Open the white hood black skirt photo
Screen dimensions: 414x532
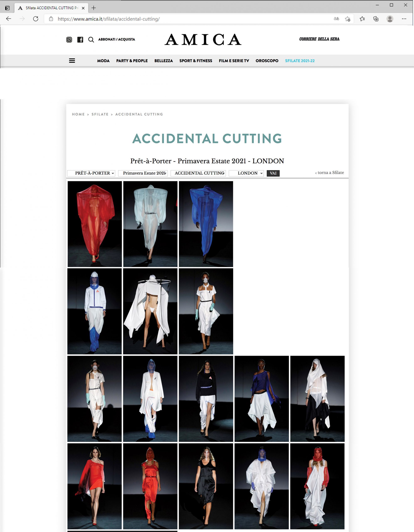(318, 399)
